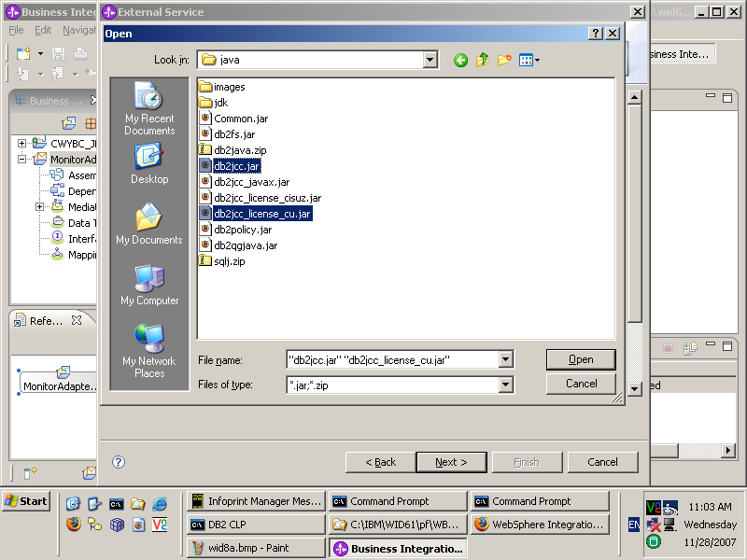Cancel the External Service wizard
The height and width of the screenshot is (560, 747).
pos(602,462)
